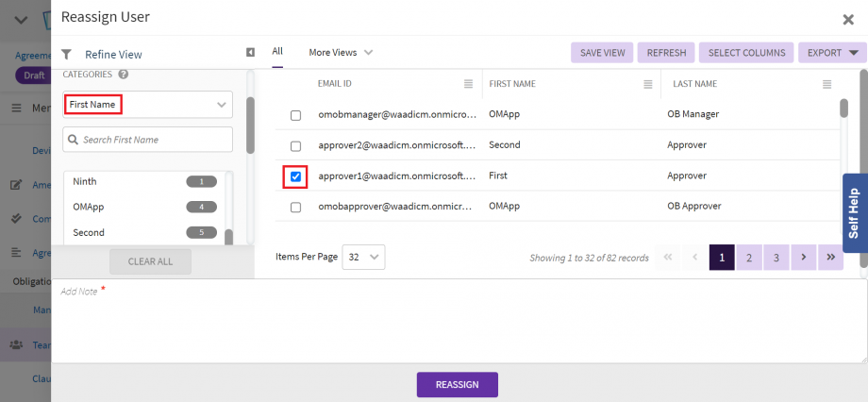Open the First Name category dropdown

point(147,104)
